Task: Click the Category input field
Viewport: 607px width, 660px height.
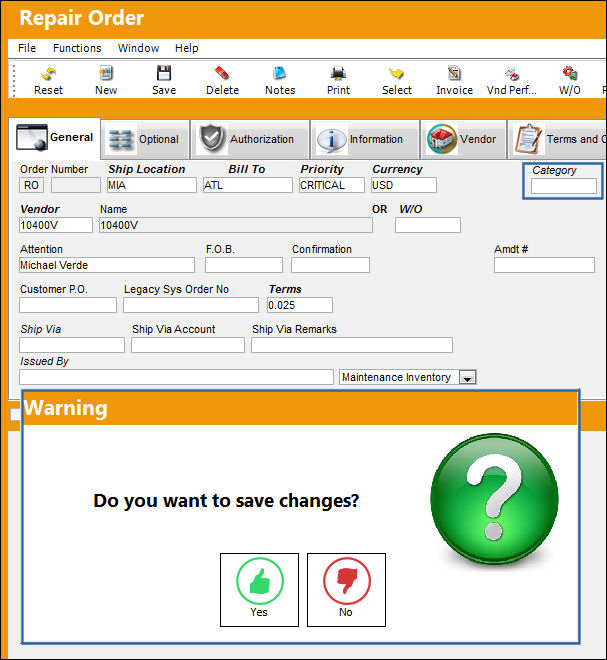Action: 564,186
